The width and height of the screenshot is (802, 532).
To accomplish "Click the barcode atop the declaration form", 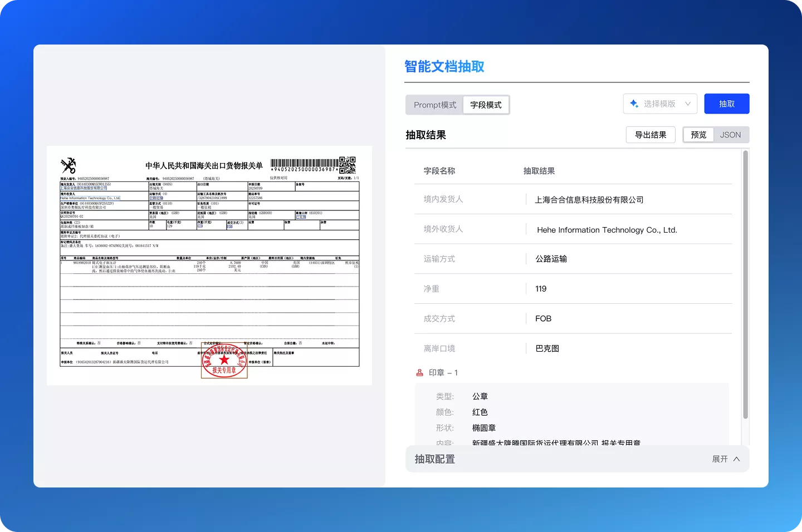I will (304, 163).
